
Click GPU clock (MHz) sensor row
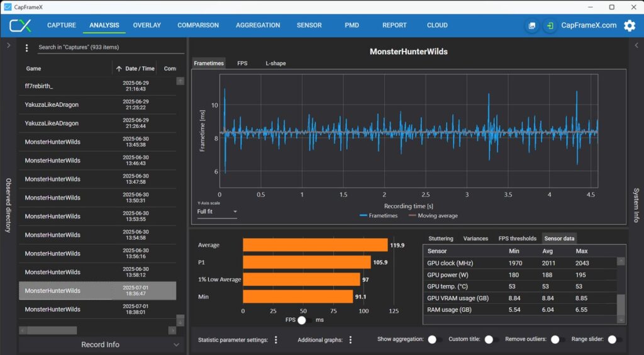click(x=520, y=263)
